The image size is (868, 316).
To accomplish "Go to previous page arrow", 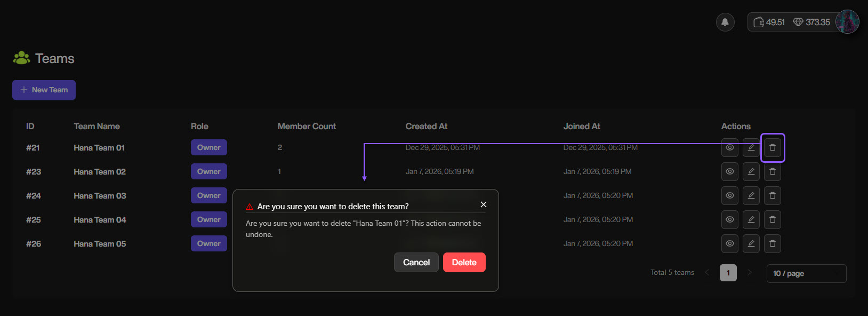I will [x=707, y=273].
